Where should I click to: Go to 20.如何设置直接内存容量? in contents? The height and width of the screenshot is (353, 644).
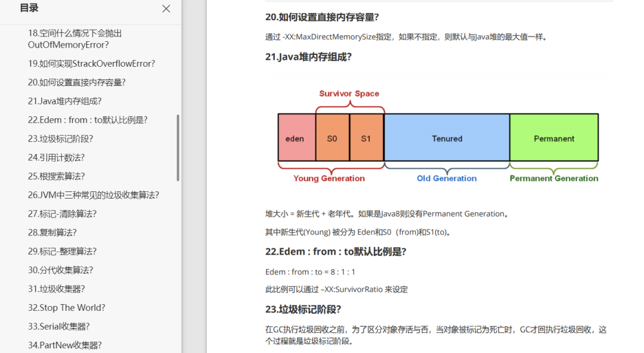77,83
